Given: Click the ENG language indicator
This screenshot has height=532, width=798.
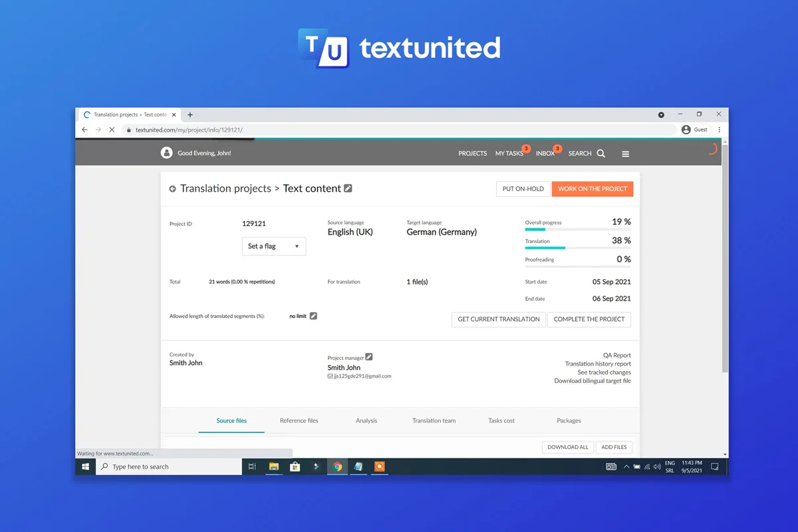Looking at the screenshot, I should [670, 463].
